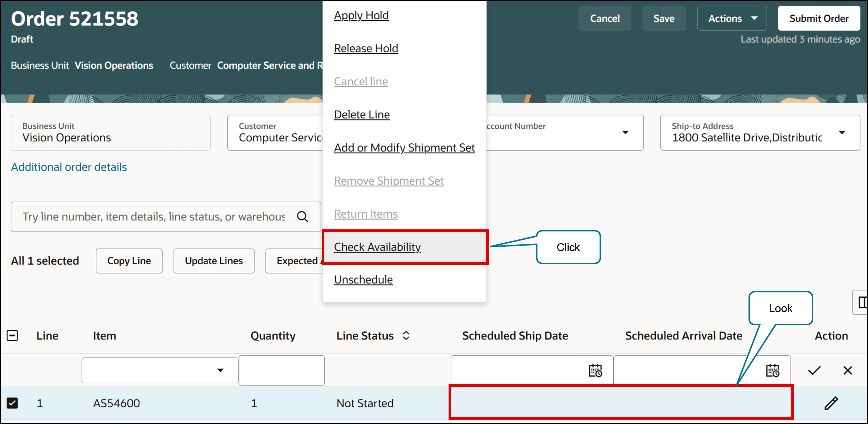The height and width of the screenshot is (424, 868).
Task: Select Unschedule in the menu
Action: coord(363,280)
